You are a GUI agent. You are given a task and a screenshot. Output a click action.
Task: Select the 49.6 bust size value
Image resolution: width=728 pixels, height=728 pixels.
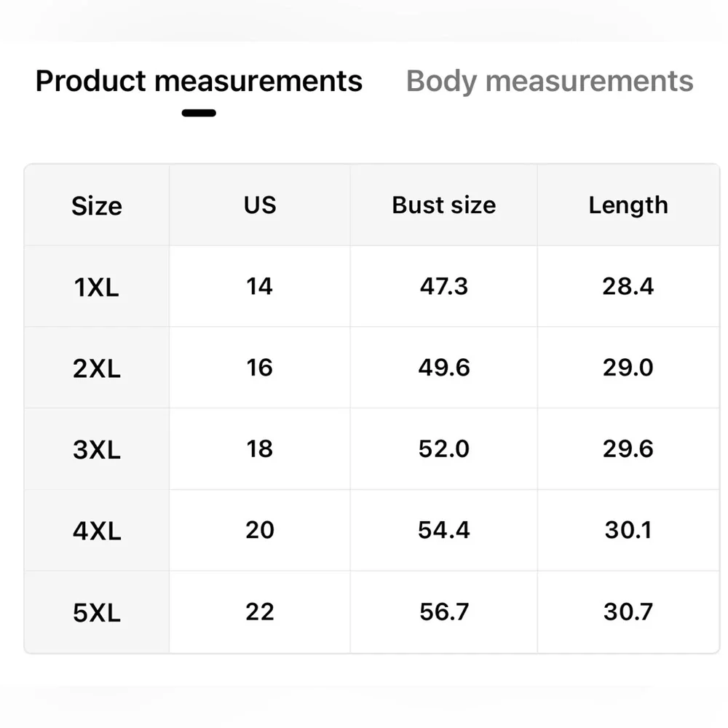(443, 368)
